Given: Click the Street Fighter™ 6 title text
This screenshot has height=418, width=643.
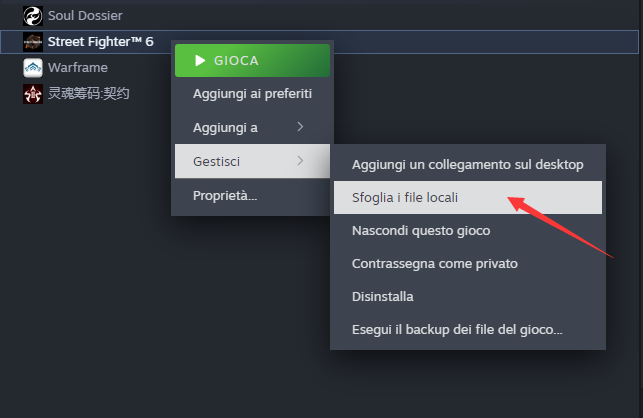Looking at the screenshot, I should pyautogui.click(x=100, y=42).
